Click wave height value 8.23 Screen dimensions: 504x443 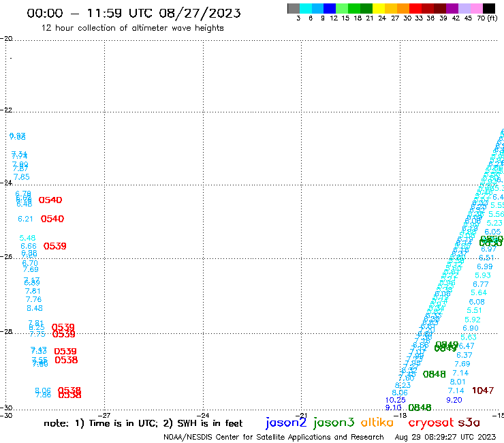click(x=403, y=385)
